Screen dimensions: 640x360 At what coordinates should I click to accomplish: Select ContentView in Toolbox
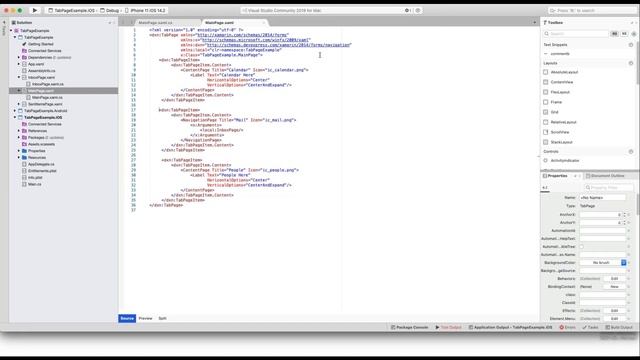pos(562,82)
